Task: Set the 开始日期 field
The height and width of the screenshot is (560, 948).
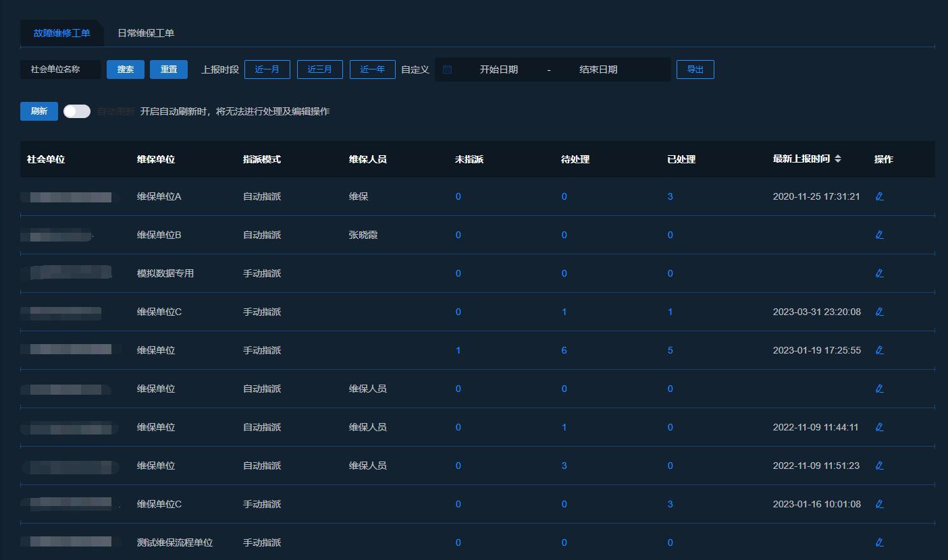Action: 499,69
